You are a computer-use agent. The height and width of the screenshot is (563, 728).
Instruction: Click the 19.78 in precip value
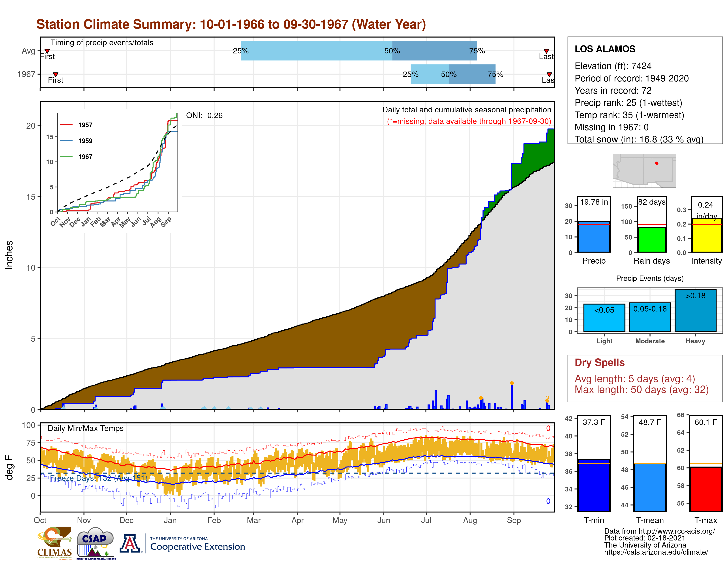[594, 202]
